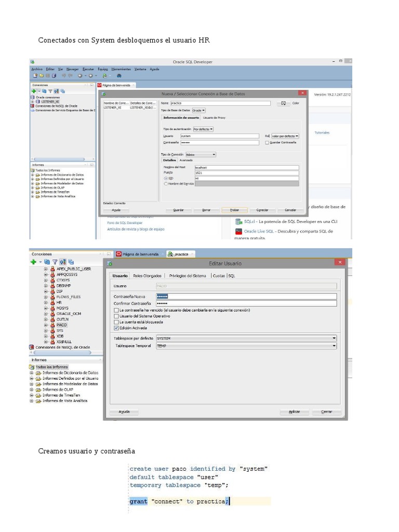
Task: Switch to Cuotas tab in Editar Usuario
Action: coord(219,276)
